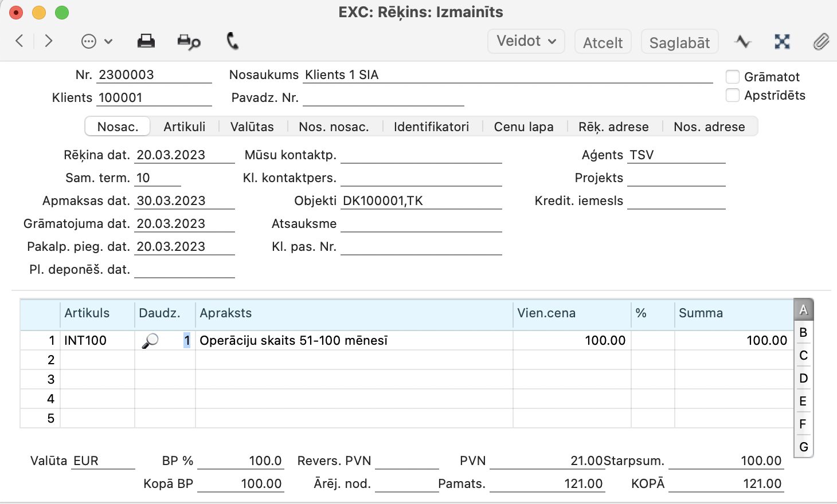Open the ellipsis operations dropdown menu

coord(96,41)
